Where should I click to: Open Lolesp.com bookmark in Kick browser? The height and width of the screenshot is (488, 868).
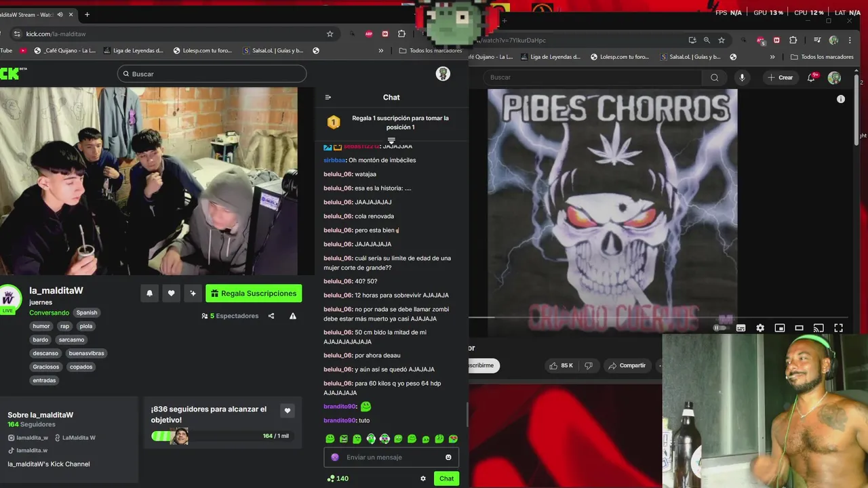point(203,50)
